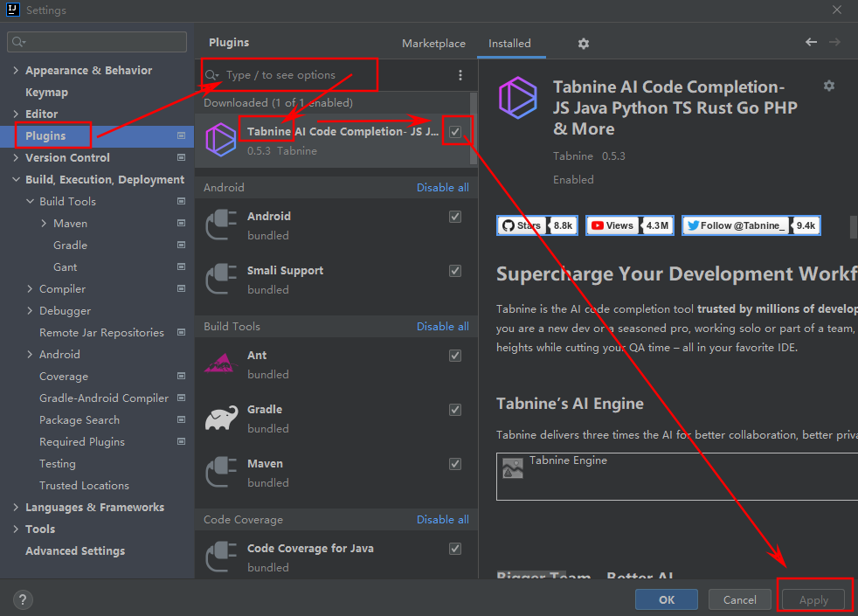Viewport: 858px width, 616px height.
Task: Expand the Languages & Frameworks node
Action: [x=16, y=507]
